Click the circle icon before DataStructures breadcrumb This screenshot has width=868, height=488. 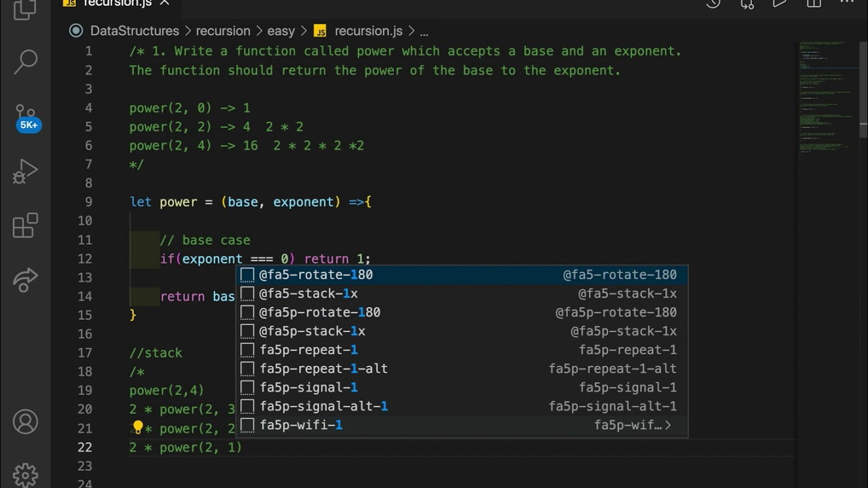[77, 31]
